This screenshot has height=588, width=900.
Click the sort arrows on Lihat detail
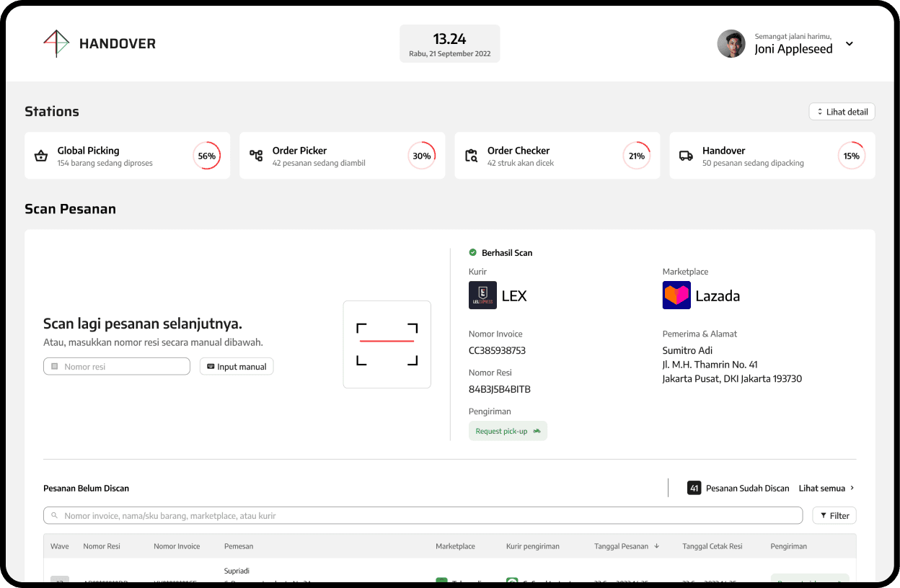820,111
